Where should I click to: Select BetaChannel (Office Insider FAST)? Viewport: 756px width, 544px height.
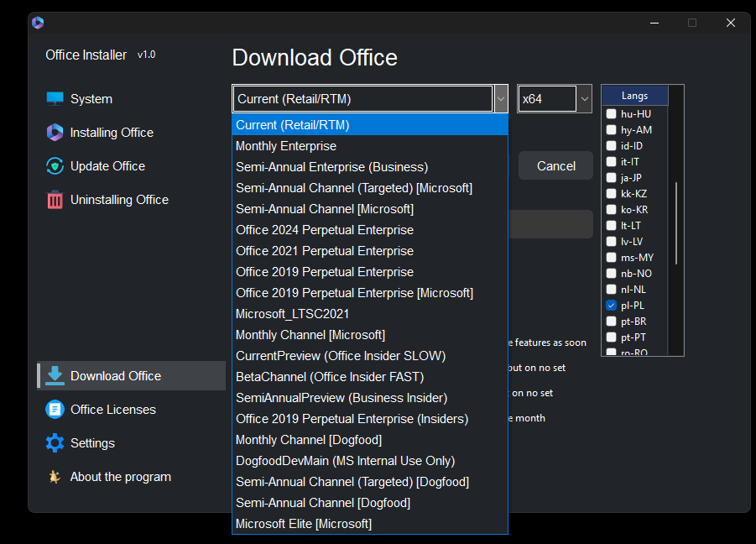370,377
